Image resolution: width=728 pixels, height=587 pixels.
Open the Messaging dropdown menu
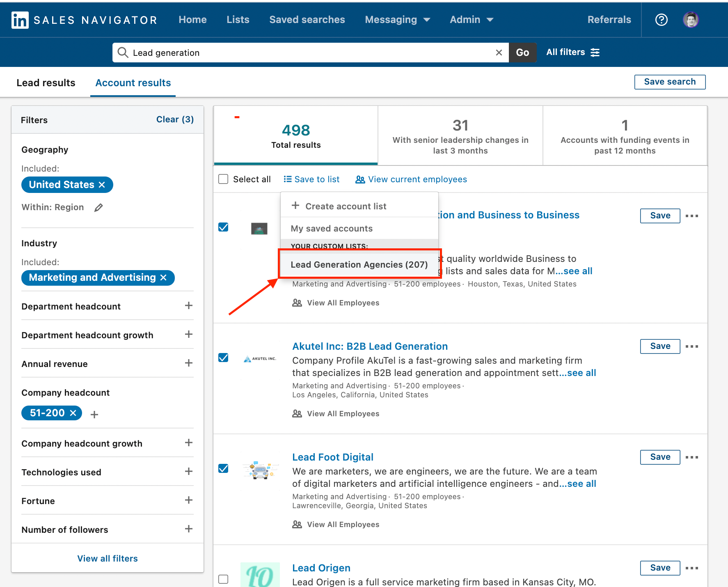[x=398, y=20]
